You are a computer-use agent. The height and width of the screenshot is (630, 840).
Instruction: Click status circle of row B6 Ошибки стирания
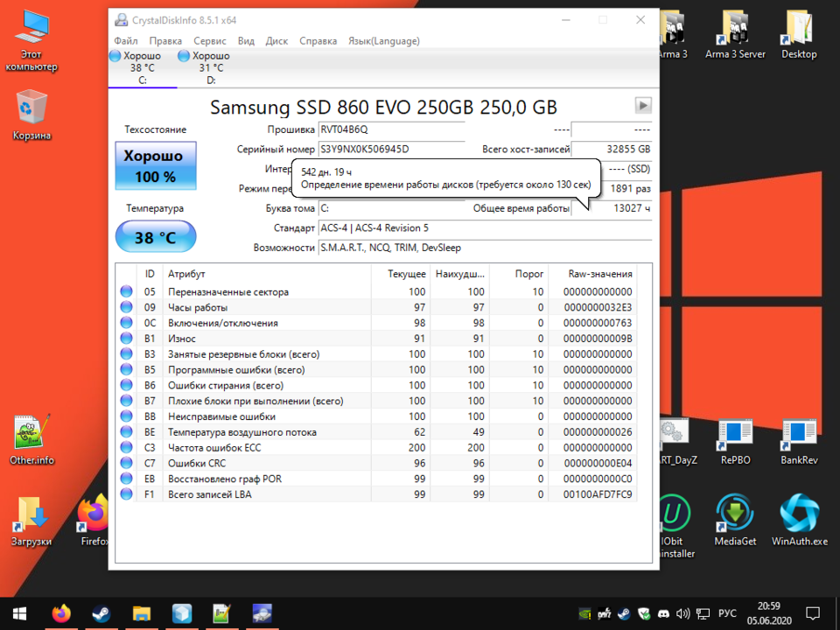click(126, 385)
